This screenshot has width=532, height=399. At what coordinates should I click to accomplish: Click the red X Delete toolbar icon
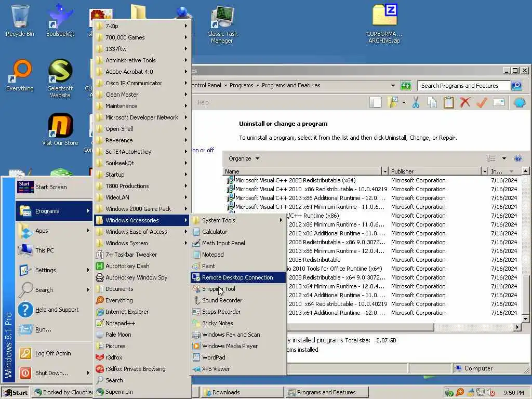click(465, 102)
